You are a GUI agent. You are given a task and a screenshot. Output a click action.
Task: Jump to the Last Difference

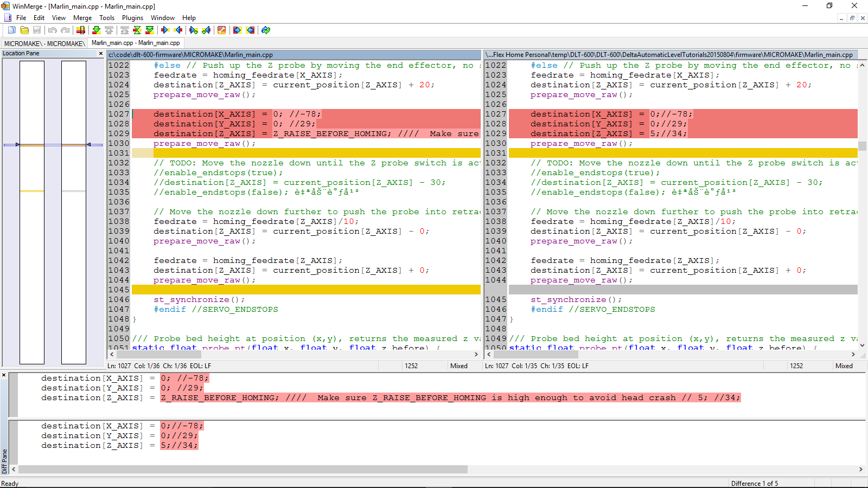coord(150,30)
